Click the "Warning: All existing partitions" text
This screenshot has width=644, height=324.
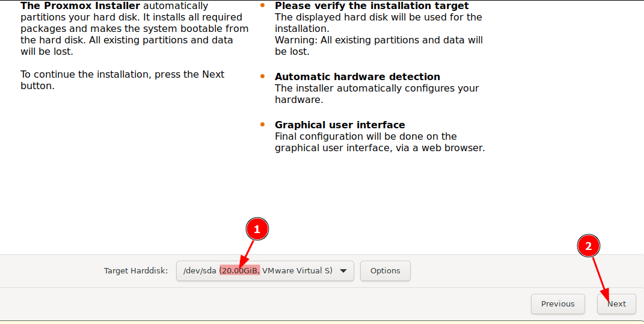pos(379,40)
